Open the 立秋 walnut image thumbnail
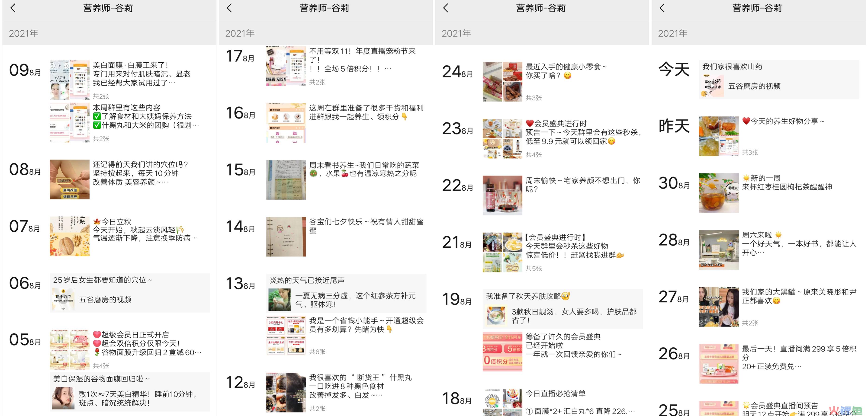The width and height of the screenshot is (868, 416). [70, 237]
